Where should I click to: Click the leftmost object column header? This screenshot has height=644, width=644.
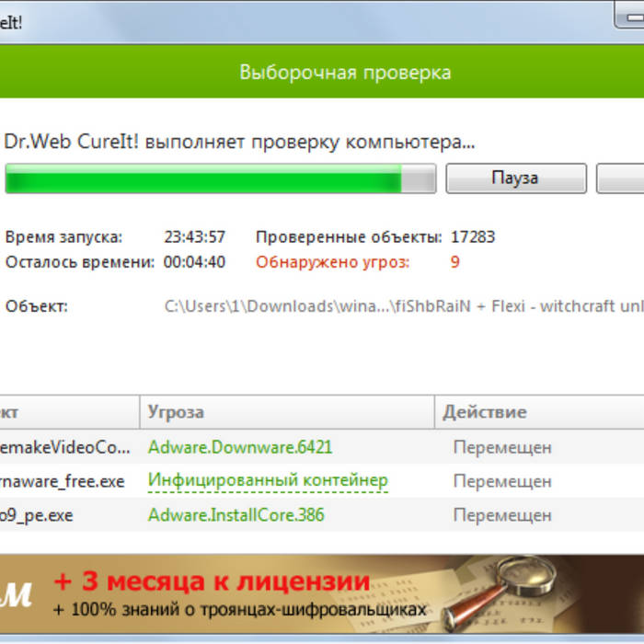(x=64, y=412)
